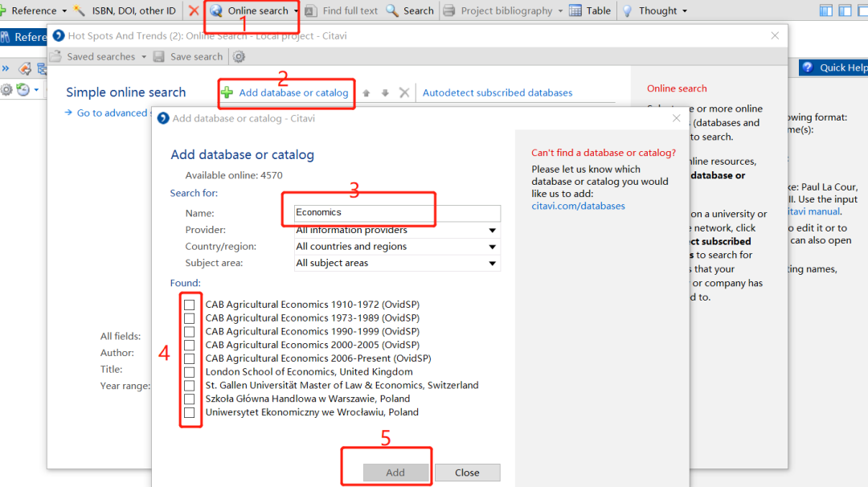Click the Saved searches folder icon
The image size is (868, 487).
[55, 56]
